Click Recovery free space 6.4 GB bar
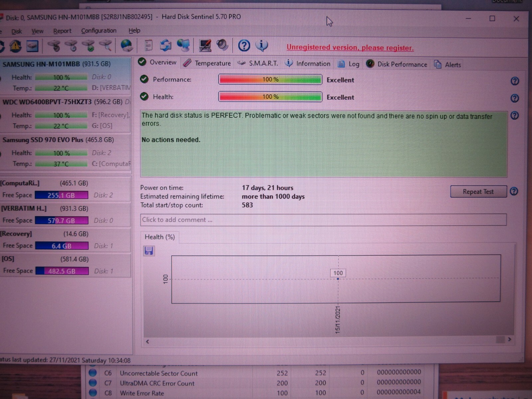The image size is (532, 399). pyautogui.click(x=62, y=246)
